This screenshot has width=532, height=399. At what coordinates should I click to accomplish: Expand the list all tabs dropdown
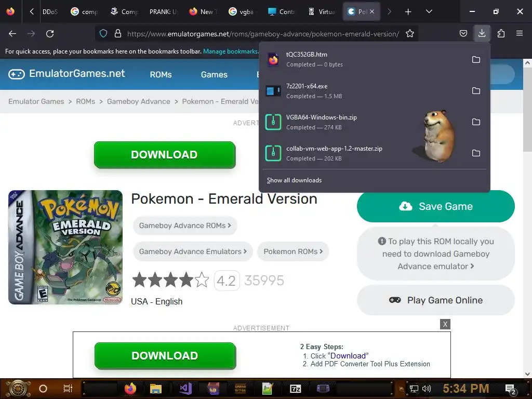[429, 11]
